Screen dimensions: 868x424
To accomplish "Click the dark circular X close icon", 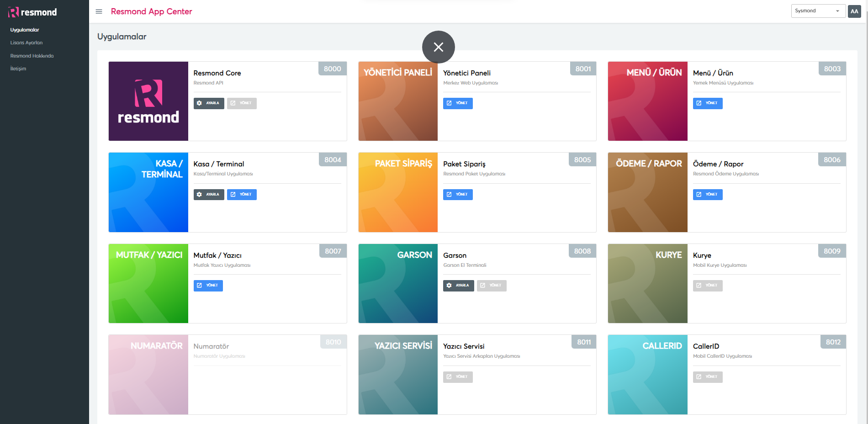I will 438,47.
